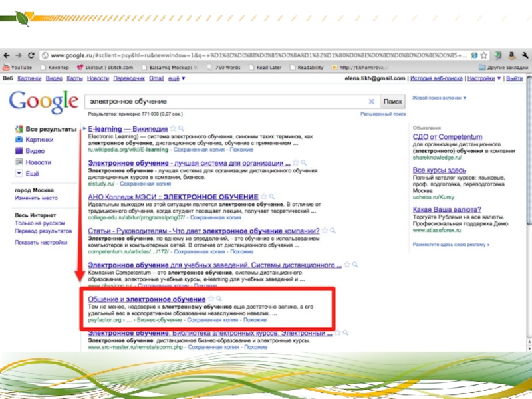Open the YouTube bookmark

point(17,68)
